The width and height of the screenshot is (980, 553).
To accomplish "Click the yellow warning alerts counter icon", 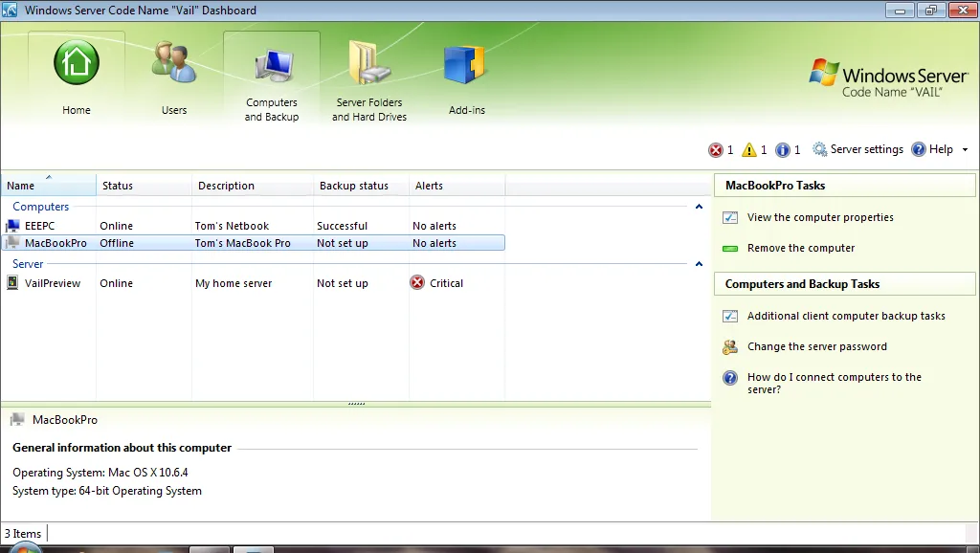I will [x=748, y=150].
